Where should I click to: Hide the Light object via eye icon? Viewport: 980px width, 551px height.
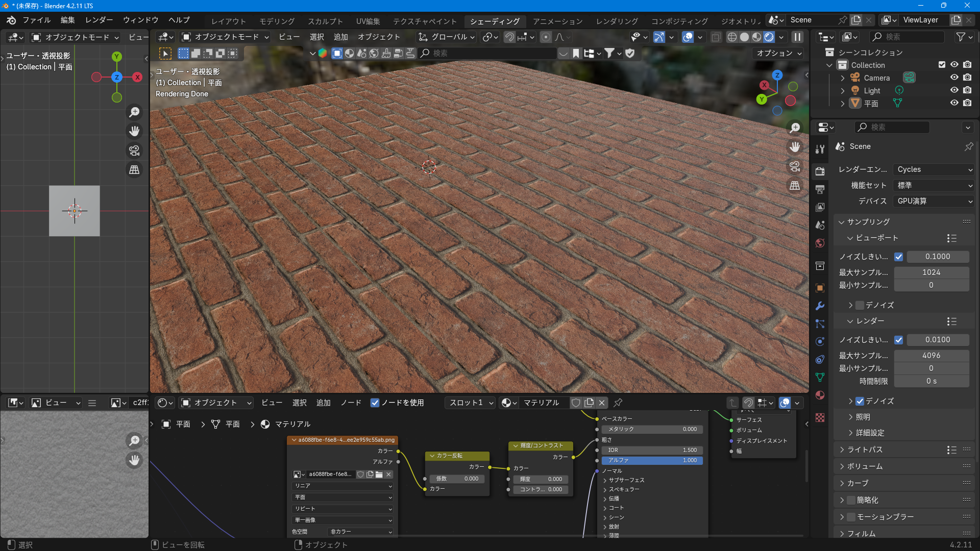pos(954,90)
